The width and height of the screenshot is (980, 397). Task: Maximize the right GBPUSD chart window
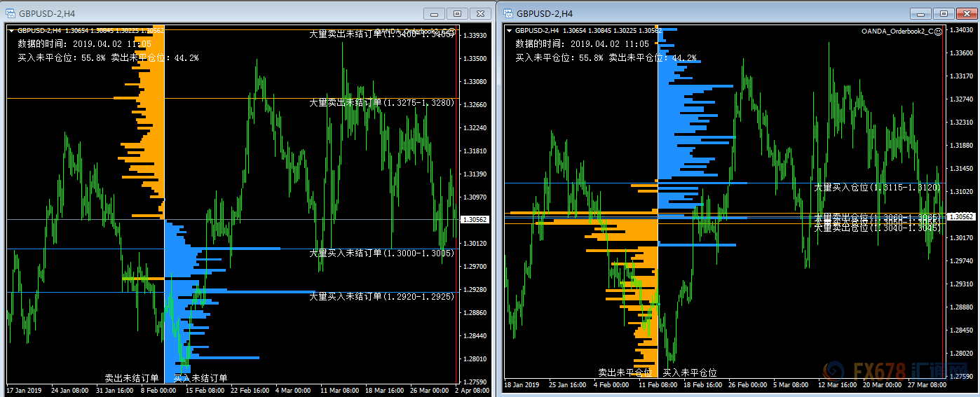pyautogui.click(x=943, y=13)
